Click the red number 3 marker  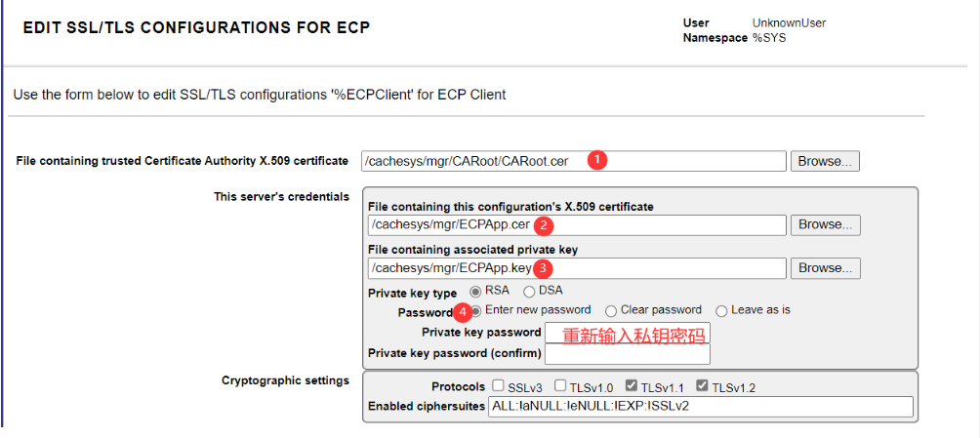545,268
